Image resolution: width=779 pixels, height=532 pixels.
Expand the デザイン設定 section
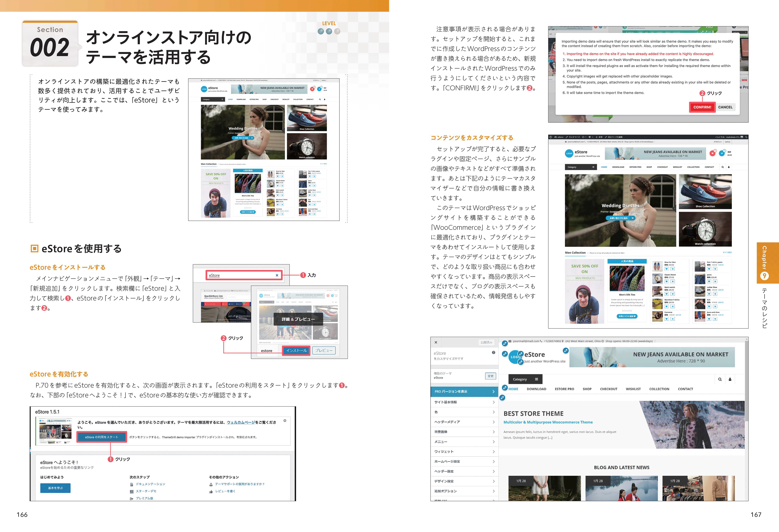[464, 481]
